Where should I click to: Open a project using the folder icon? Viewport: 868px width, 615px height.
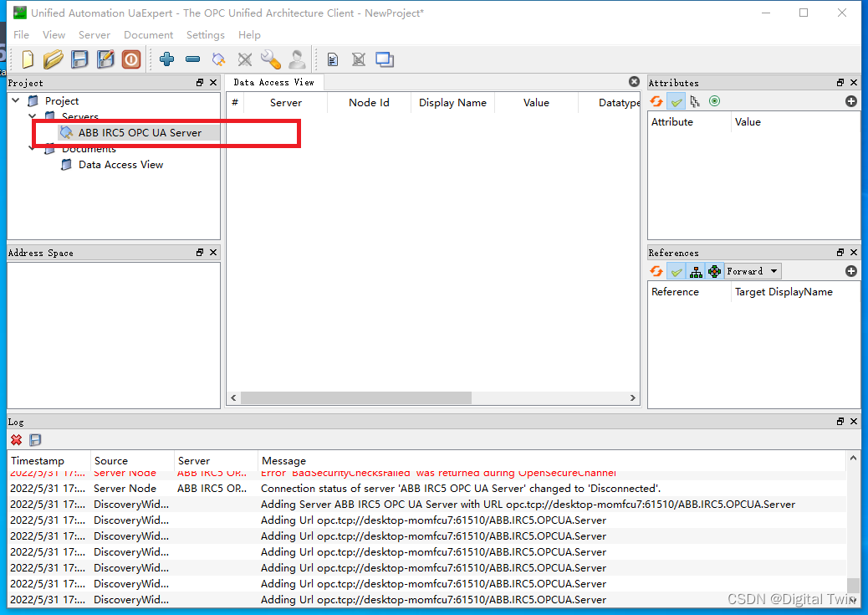pos(54,59)
